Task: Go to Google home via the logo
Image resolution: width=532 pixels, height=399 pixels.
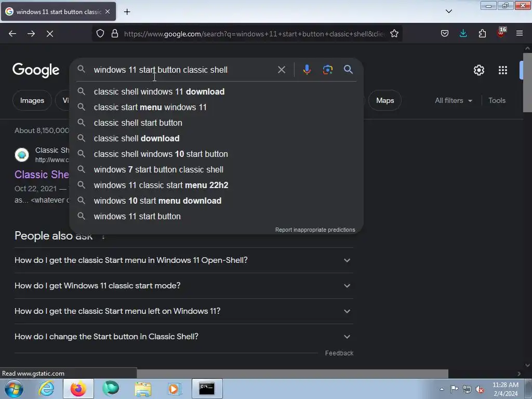Action: (x=36, y=70)
